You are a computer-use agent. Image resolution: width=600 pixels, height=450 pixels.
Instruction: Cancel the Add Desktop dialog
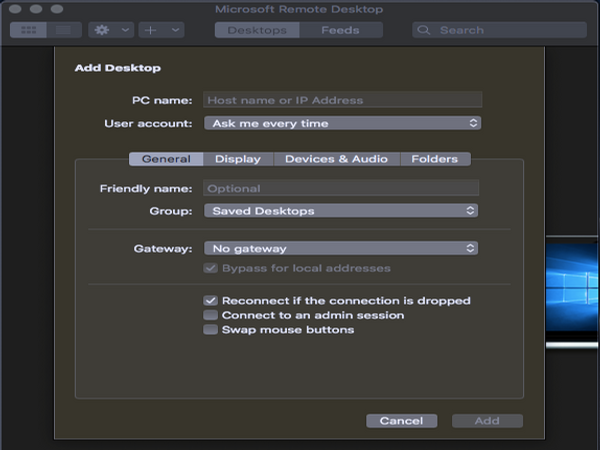401,421
